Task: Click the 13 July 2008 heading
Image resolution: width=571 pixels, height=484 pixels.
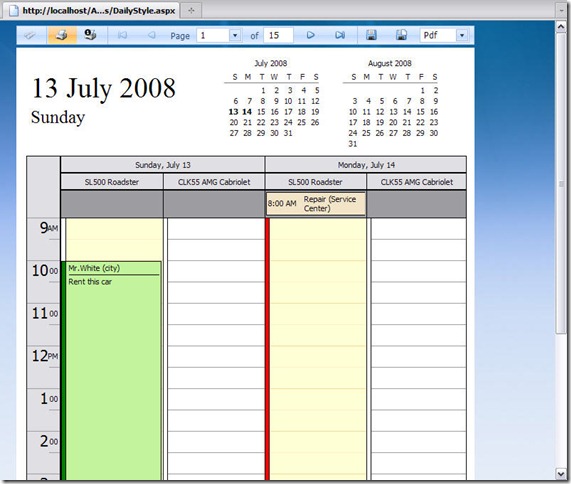Action: pos(104,88)
